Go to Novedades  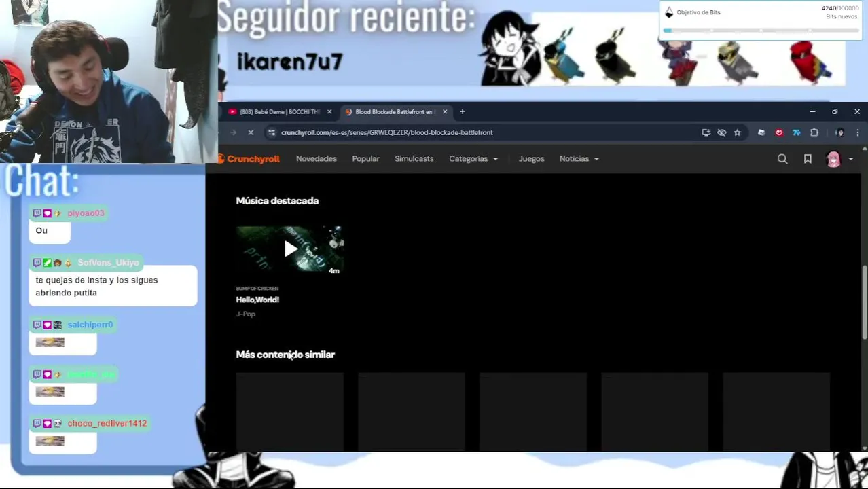317,159
